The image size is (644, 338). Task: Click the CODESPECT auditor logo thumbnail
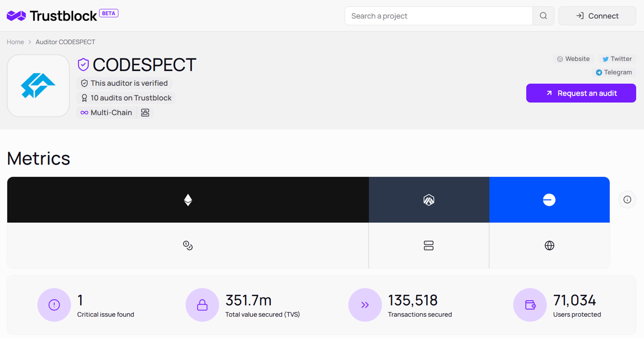[38, 86]
